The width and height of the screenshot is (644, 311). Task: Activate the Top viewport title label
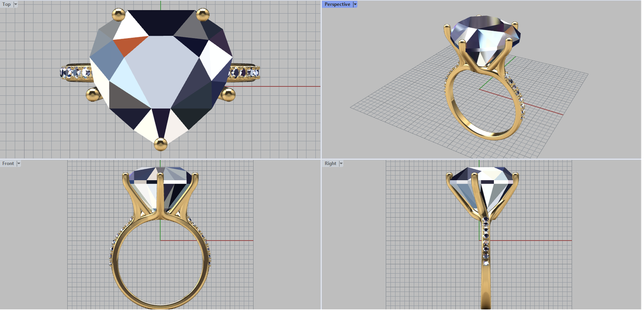pyautogui.click(x=6, y=4)
